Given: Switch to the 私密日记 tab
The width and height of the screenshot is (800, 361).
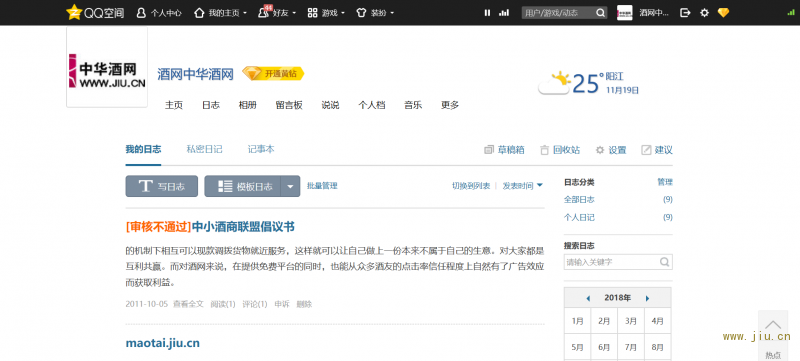Looking at the screenshot, I should coord(204,149).
